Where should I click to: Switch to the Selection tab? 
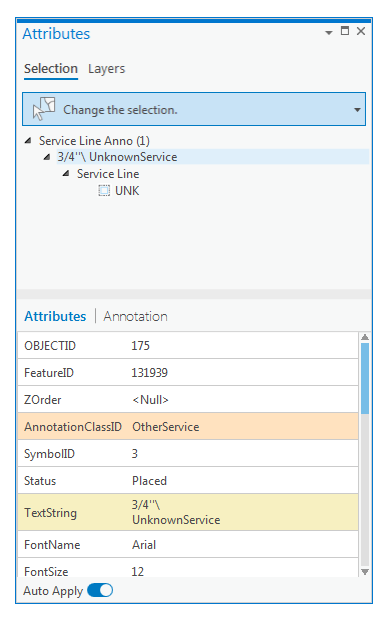point(51,69)
